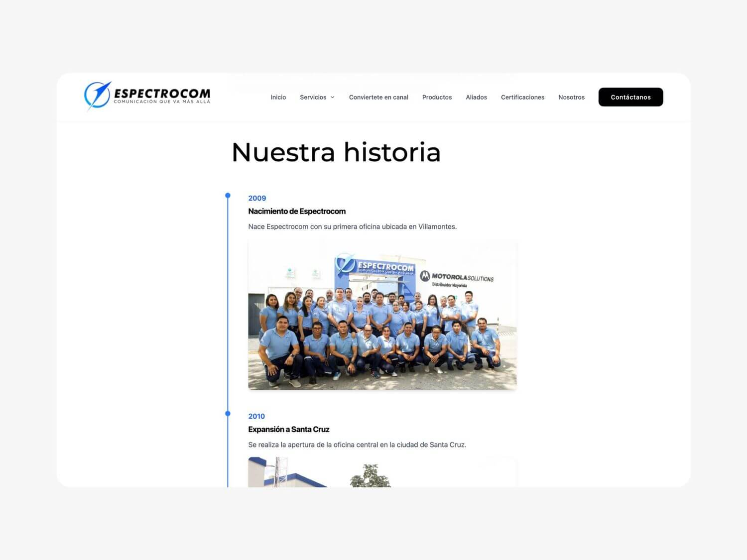Click the Espectrocom wordmark in the header
The image size is (747, 560).
click(162, 95)
